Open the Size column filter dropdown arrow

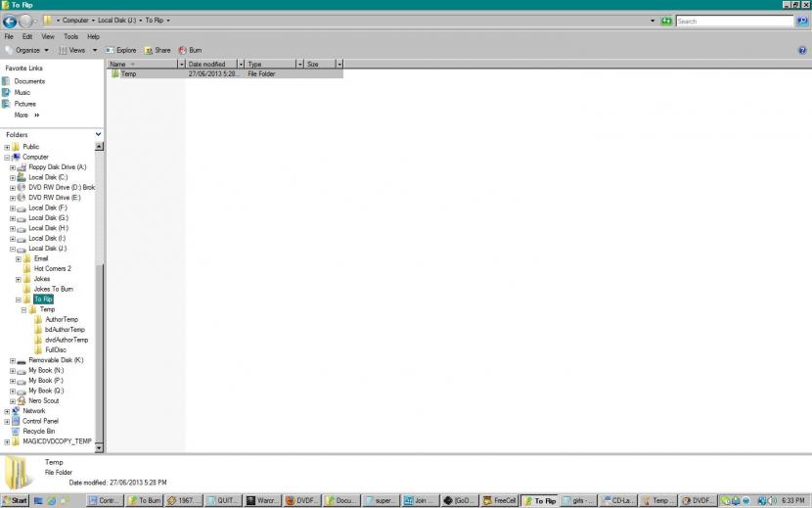[339, 64]
